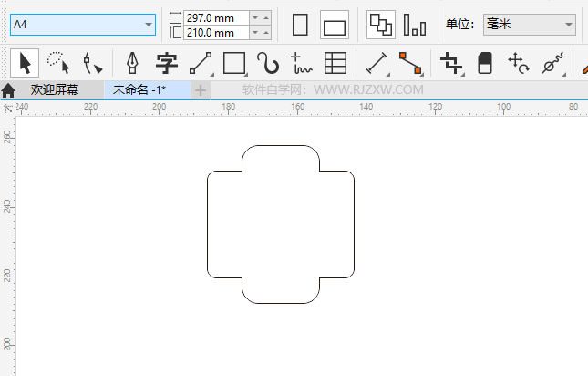
Task: Select the Parallel Dimension tool
Action: point(377,63)
